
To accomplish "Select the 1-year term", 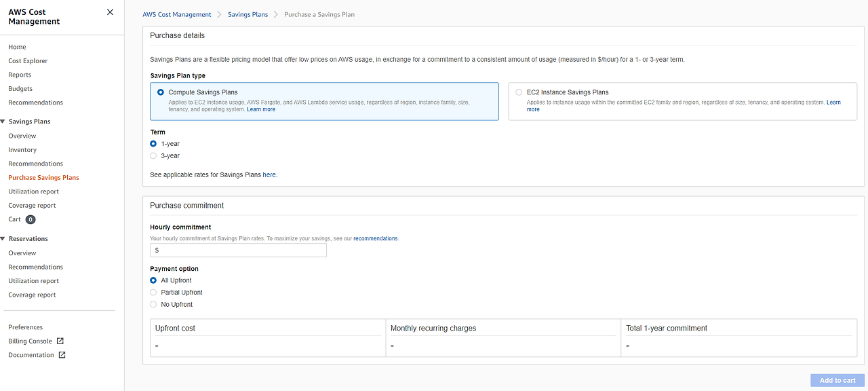I will pos(153,144).
